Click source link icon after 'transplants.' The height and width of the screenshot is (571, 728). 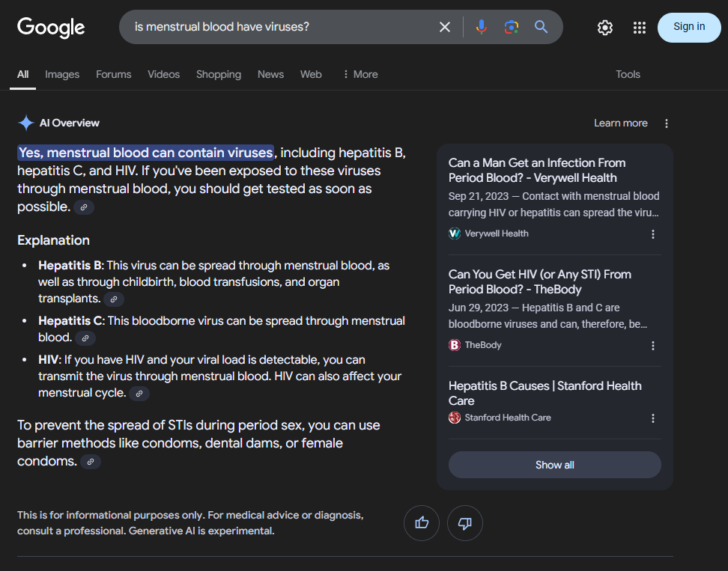pyautogui.click(x=114, y=299)
